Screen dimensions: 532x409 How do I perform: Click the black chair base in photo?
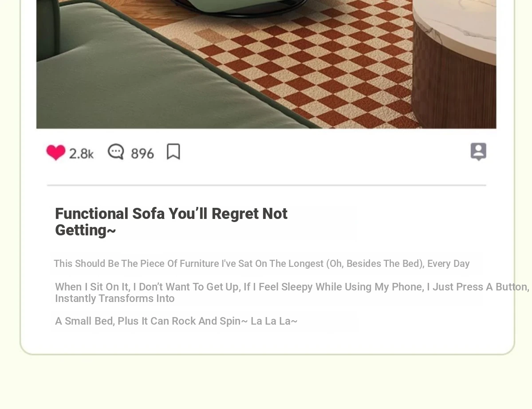coord(237,9)
